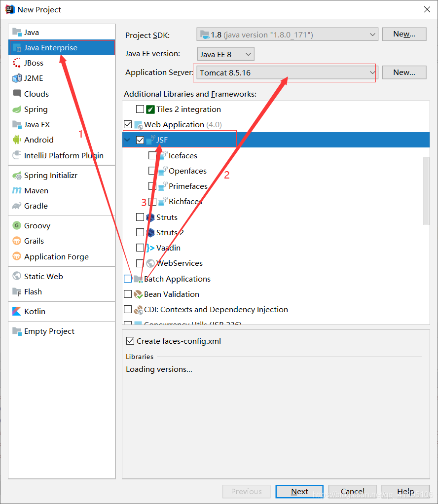
Task: Uncheck the Web Application checkbox
Action: (x=128, y=124)
